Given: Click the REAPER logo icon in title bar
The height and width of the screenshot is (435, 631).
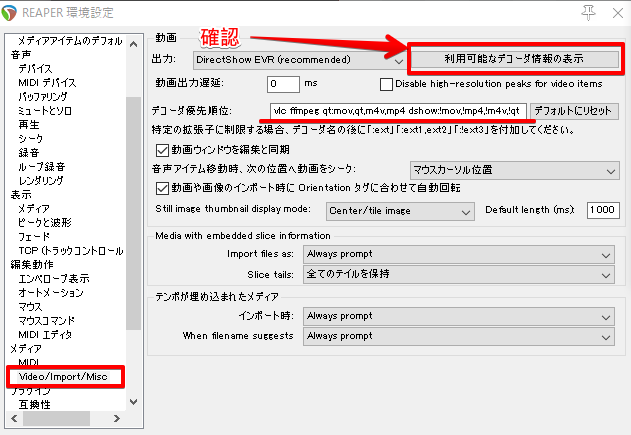Looking at the screenshot, I should click(x=9, y=12).
